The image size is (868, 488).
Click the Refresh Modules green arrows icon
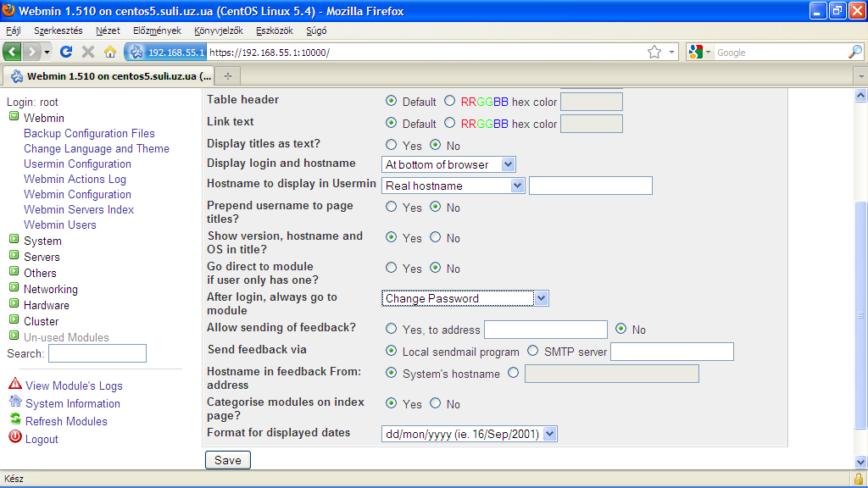[x=14, y=419]
